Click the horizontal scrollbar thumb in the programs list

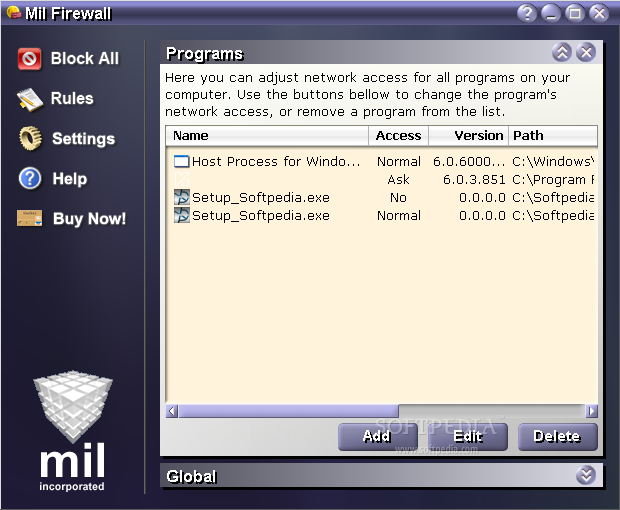coord(289,411)
